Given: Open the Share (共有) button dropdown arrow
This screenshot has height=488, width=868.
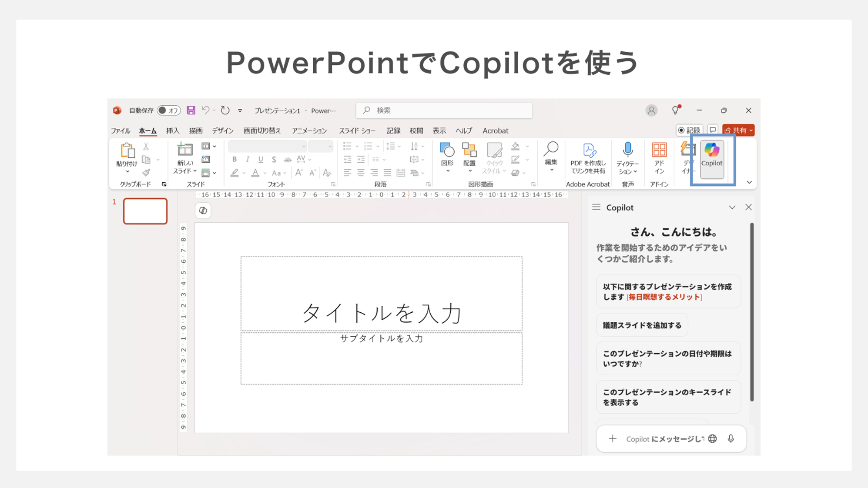Looking at the screenshot, I should click(x=751, y=130).
